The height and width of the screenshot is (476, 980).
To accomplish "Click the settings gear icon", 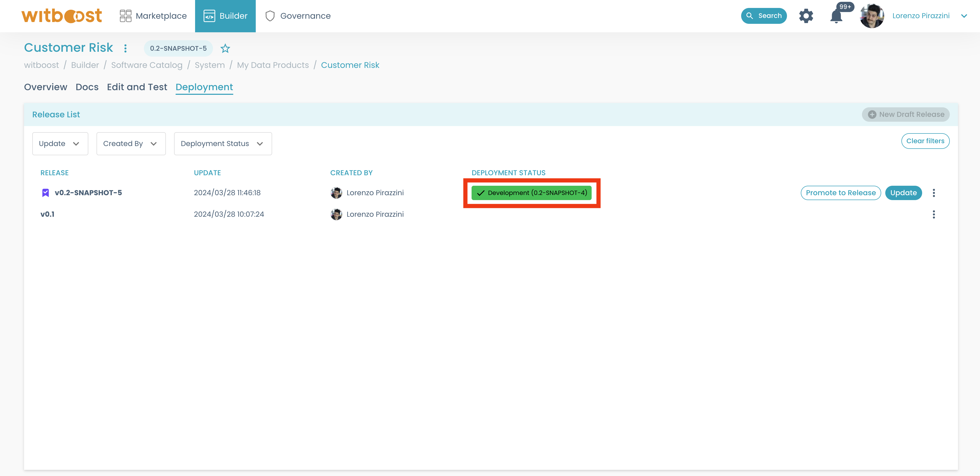I will point(806,16).
